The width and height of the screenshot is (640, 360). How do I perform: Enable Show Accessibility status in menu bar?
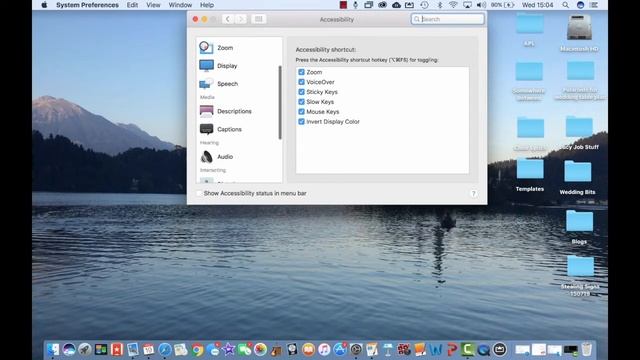(x=200, y=193)
